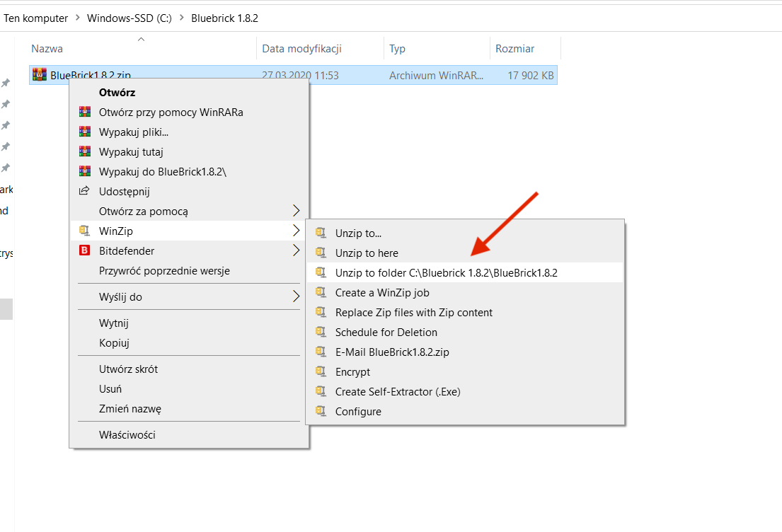Choose 'Przywróć poprzednie wersje'
This screenshot has width=782, height=532.
point(189,271)
